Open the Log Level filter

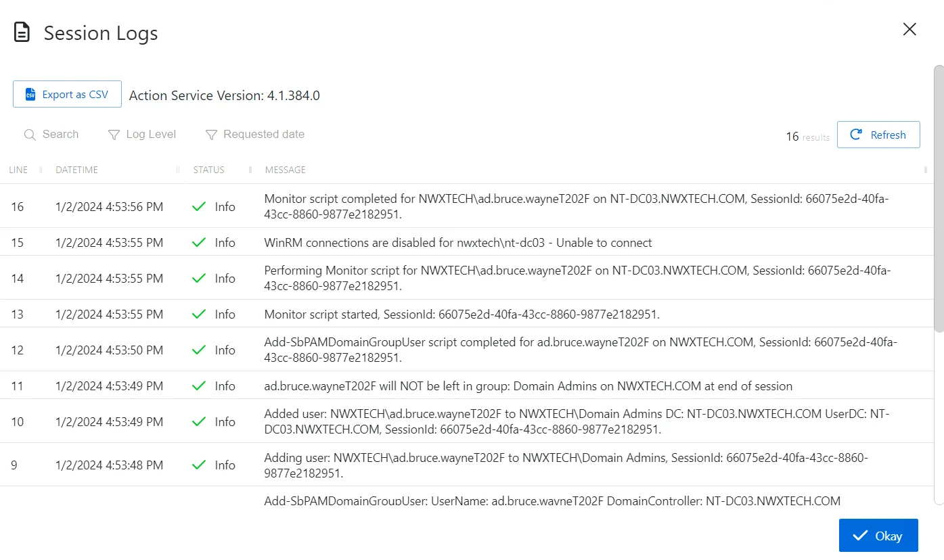click(142, 135)
